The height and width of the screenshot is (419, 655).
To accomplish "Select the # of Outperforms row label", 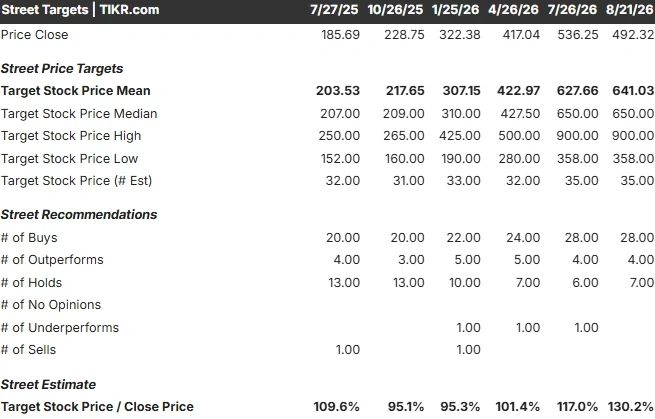I will pyautogui.click(x=52, y=260).
